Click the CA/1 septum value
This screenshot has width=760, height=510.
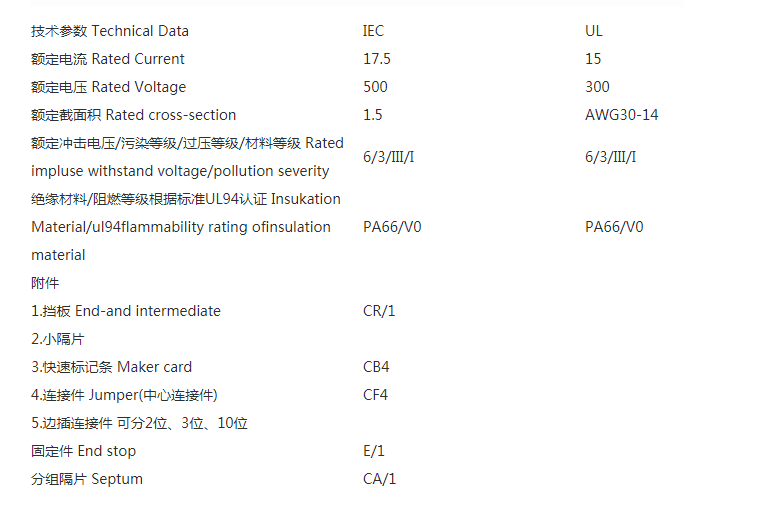(x=379, y=479)
